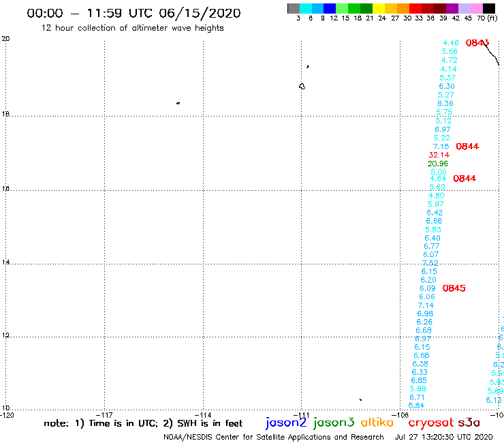Click the black swatch at the legend's end
Image resolution: width=504 pixels, height=443 pixels.
(x=489, y=8)
